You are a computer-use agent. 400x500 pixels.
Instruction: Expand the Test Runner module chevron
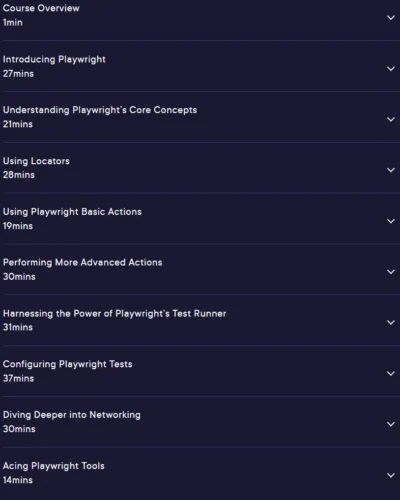391,322
